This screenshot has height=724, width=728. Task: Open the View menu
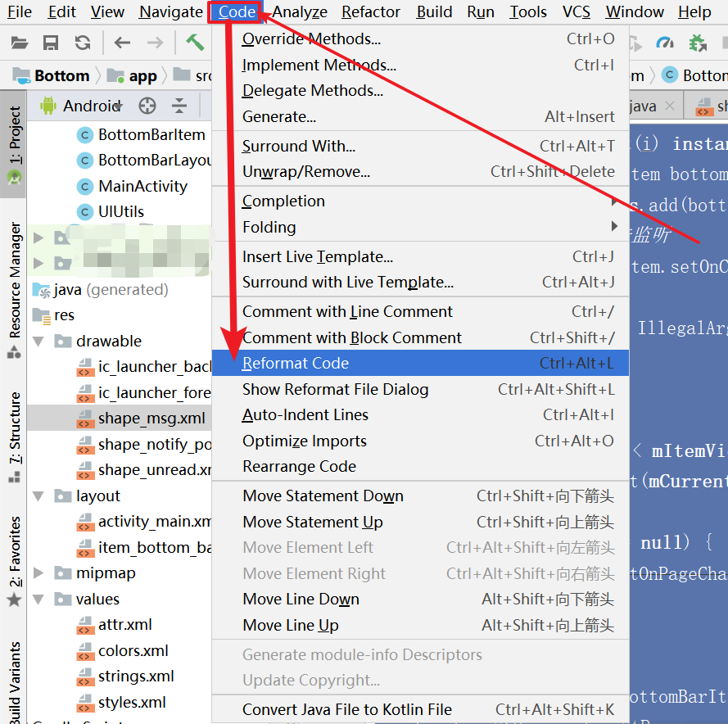pyautogui.click(x=107, y=12)
